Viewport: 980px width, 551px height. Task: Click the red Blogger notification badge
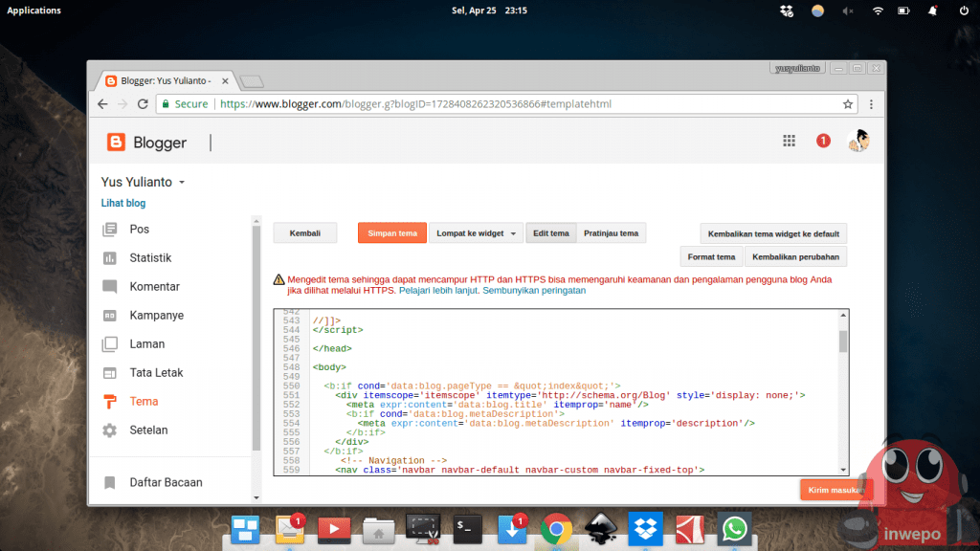pyautogui.click(x=823, y=141)
